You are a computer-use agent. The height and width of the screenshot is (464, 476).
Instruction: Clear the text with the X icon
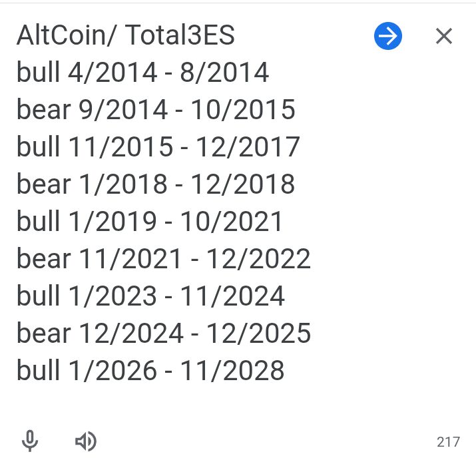(444, 36)
